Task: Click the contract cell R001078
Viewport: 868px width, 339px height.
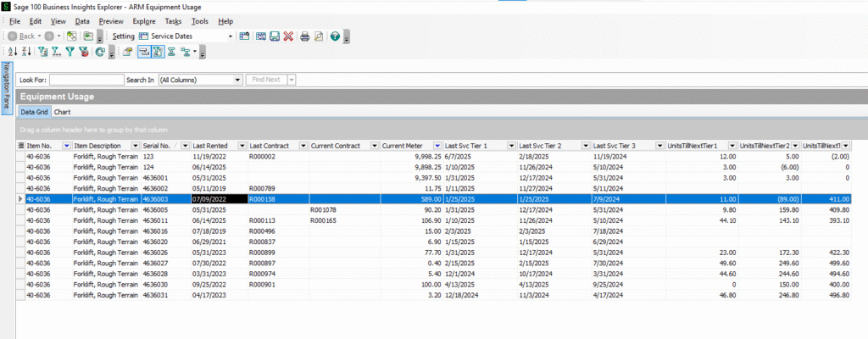Action: [323, 210]
